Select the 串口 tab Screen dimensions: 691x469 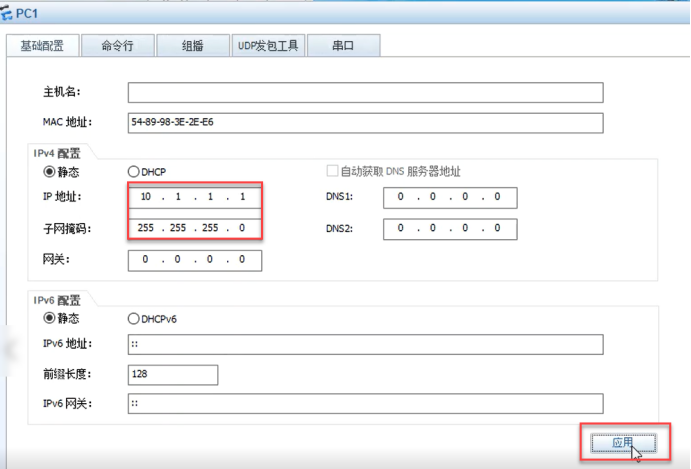point(342,46)
